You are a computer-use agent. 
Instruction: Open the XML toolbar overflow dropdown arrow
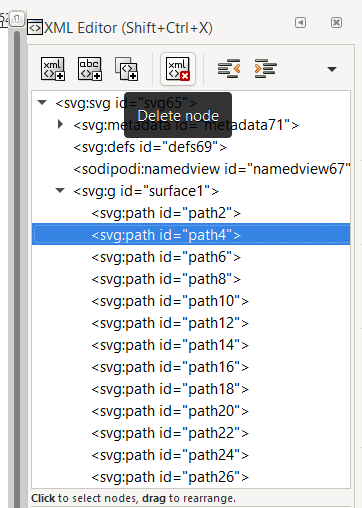coord(332,69)
